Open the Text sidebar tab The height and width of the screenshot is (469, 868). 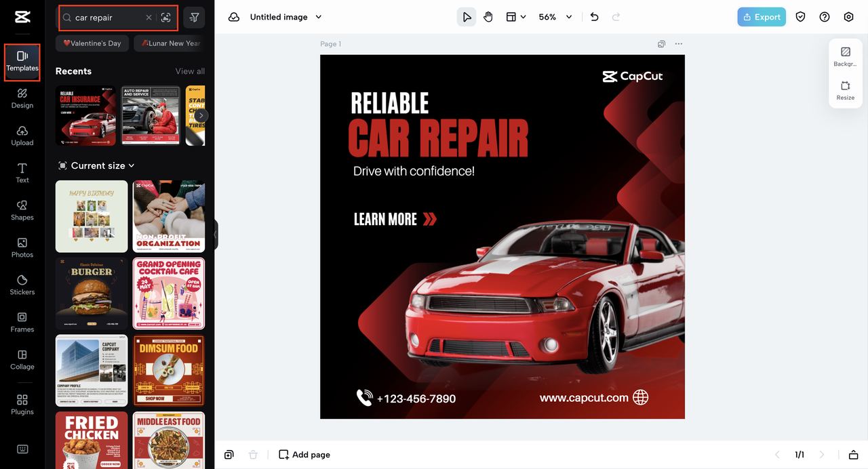[x=22, y=173]
